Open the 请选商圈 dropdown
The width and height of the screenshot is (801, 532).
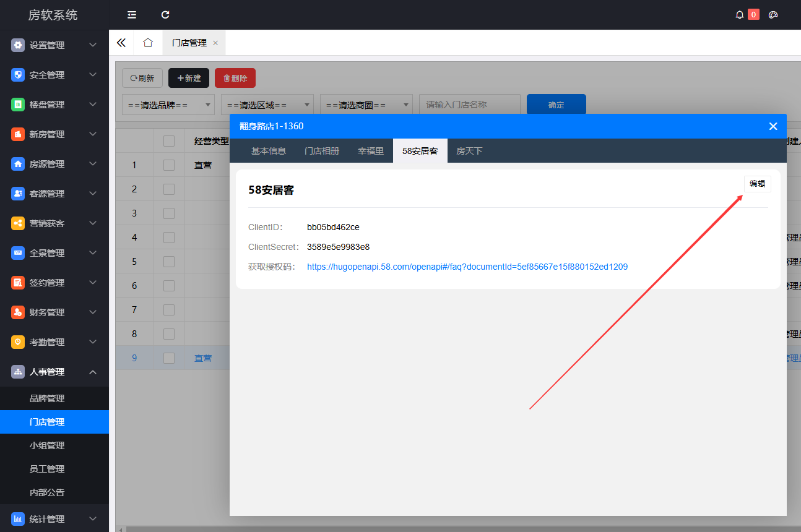tap(366, 105)
